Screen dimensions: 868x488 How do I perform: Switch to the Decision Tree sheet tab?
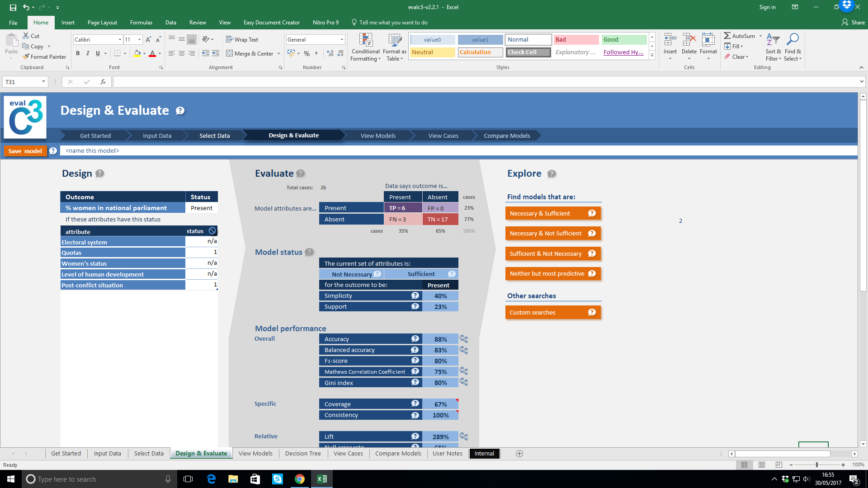coord(303,454)
